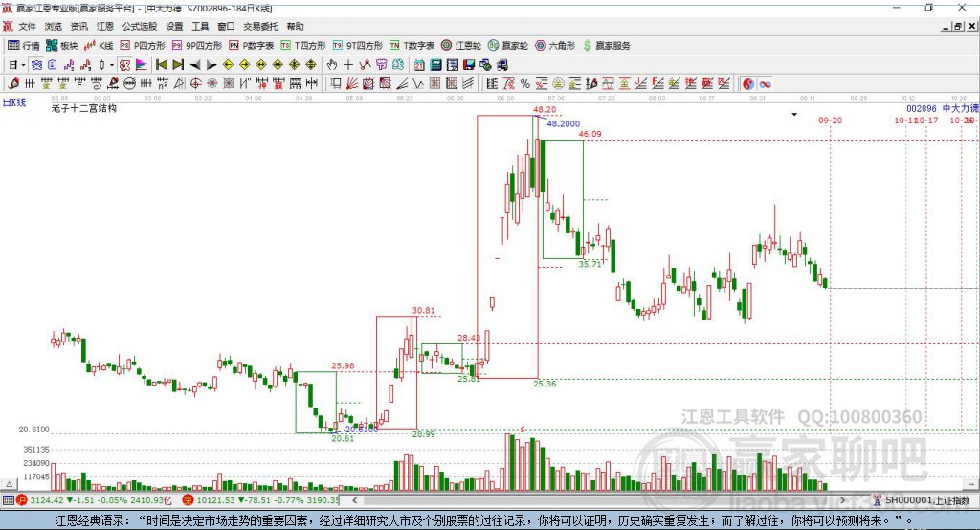The height and width of the screenshot is (530, 980).
Task: Open the P数字表 tool
Action: pos(252,46)
